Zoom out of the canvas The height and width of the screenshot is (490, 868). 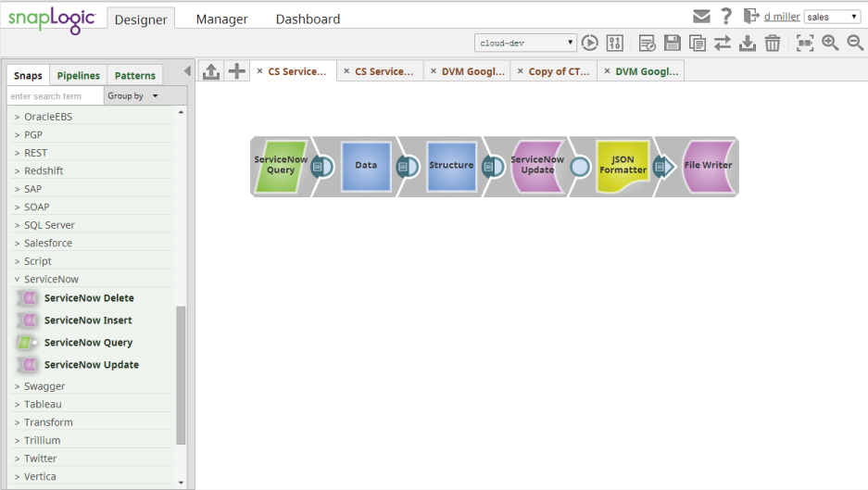(x=855, y=43)
